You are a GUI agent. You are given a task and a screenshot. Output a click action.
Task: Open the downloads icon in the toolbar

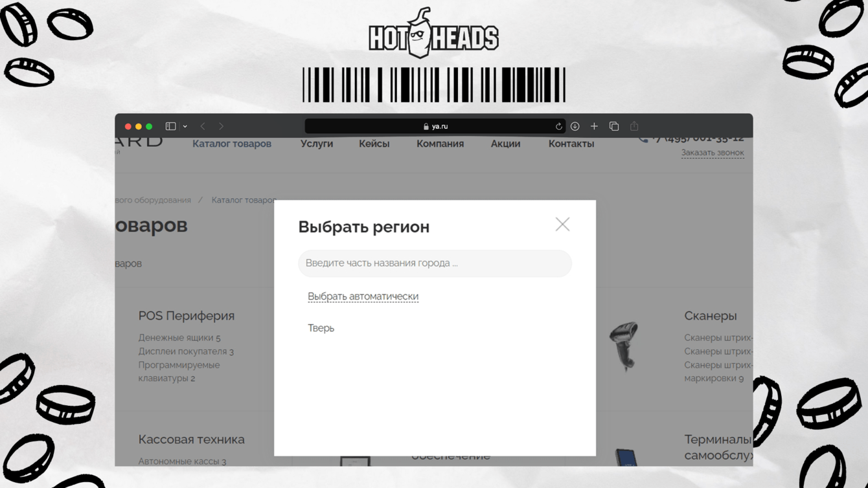point(575,126)
